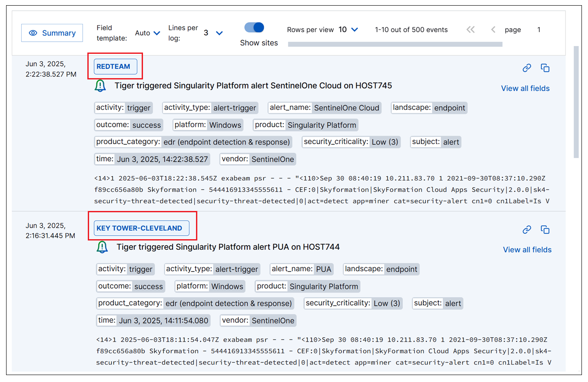Change Rows per view dropdown value
588x382 pixels.
[x=348, y=30]
